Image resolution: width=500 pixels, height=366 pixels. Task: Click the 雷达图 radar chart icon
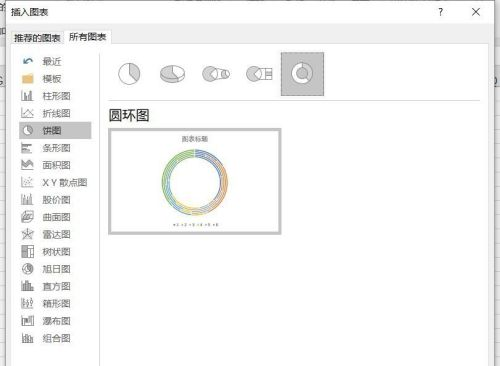(27, 234)
